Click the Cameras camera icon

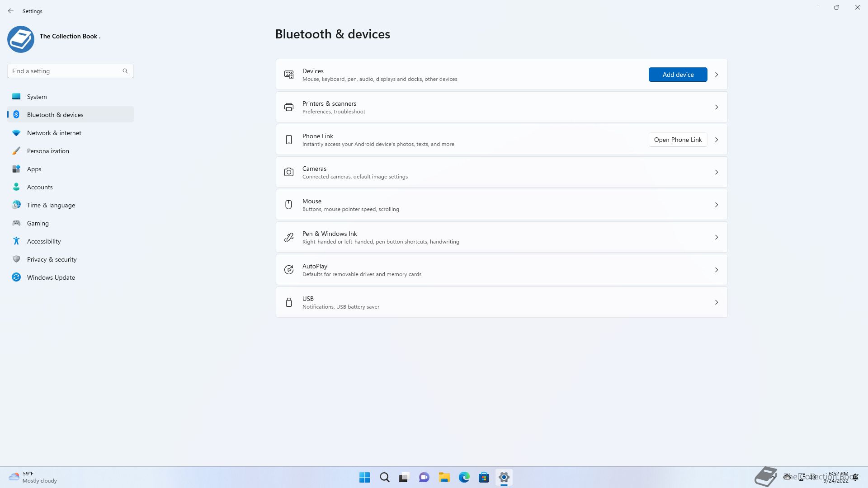(x=289, y=172)
